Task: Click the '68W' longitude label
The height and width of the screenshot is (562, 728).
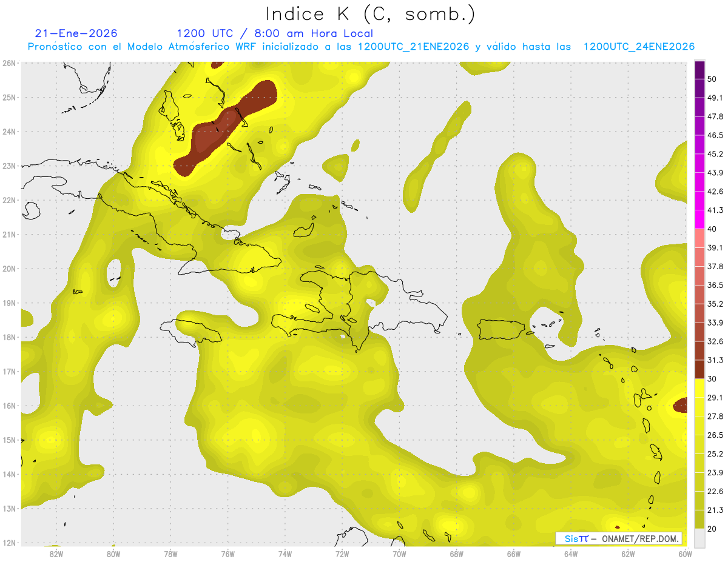Action: 457,554
